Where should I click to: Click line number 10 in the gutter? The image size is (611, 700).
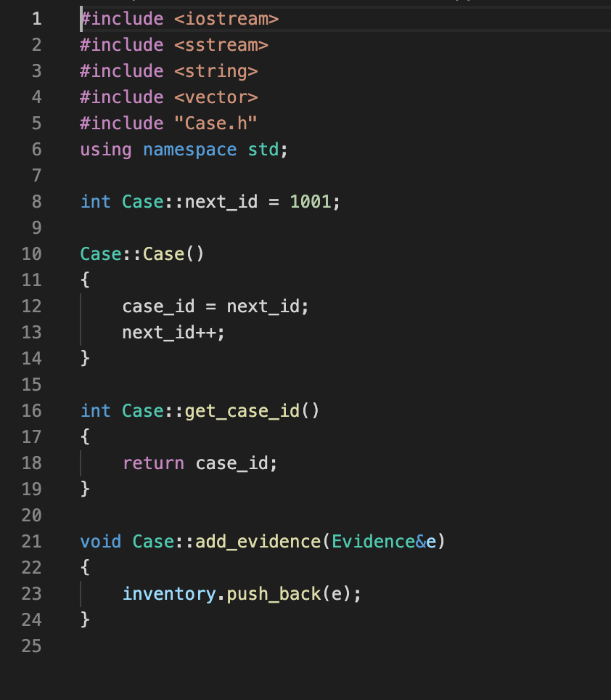[32, 254]
